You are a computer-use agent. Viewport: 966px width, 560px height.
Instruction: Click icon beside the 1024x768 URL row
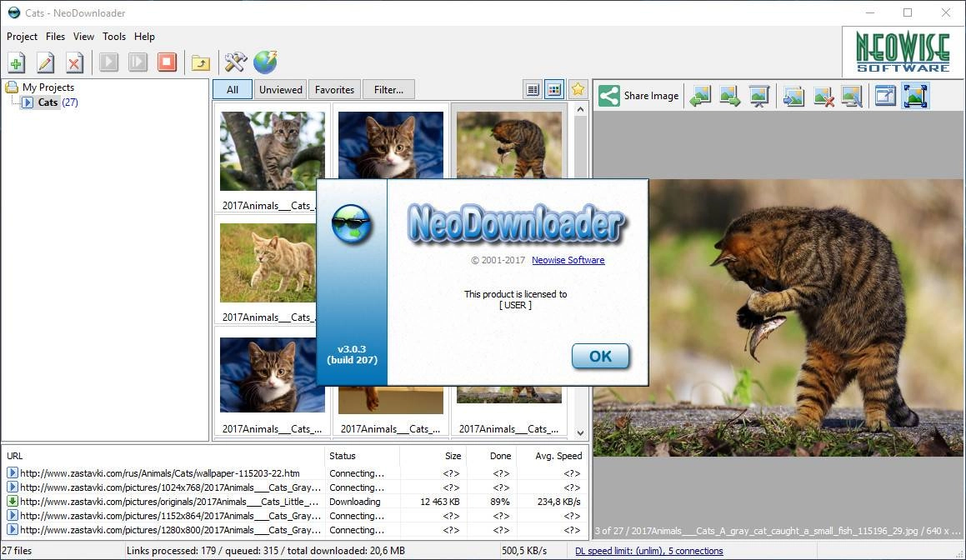[x=13, y=487]
